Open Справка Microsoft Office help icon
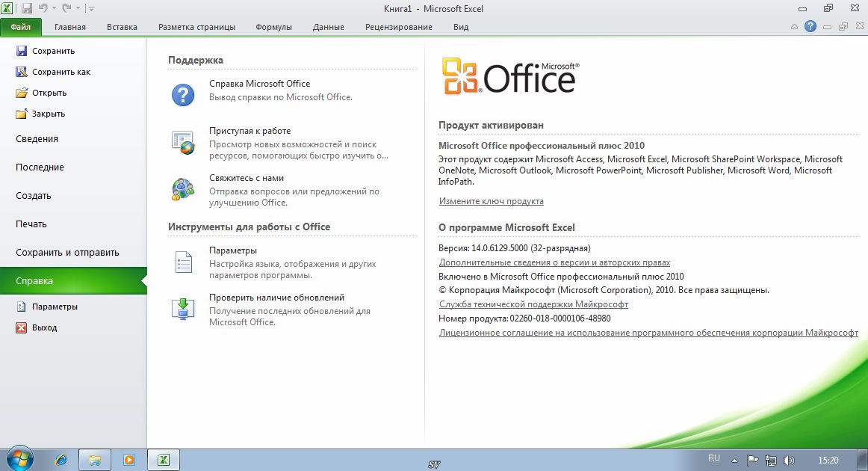Screen dimensions: 868x471 (183, 94)
